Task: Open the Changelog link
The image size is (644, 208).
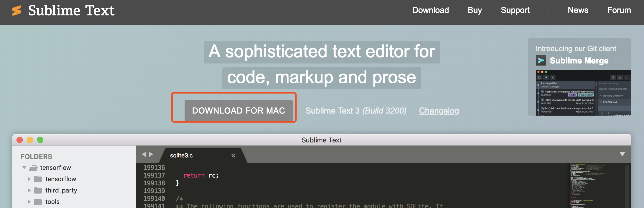Action: (x=439, y=111)
